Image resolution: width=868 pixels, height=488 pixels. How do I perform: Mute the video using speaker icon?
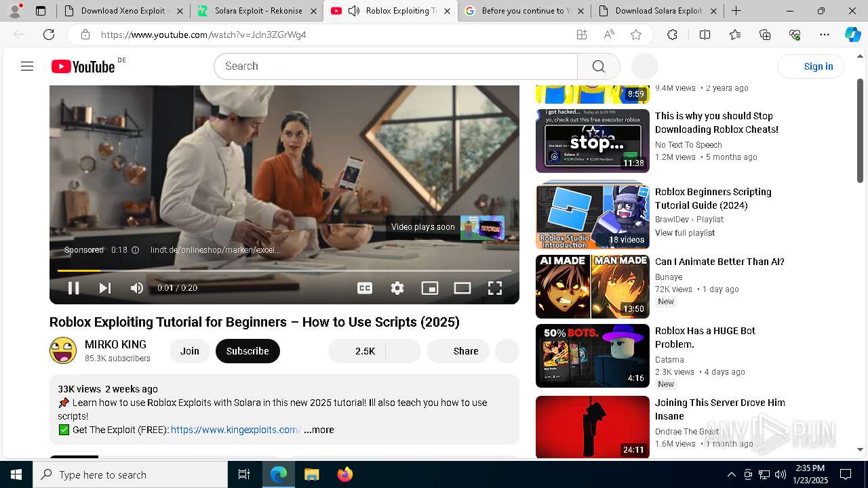(x=137, y=288)
